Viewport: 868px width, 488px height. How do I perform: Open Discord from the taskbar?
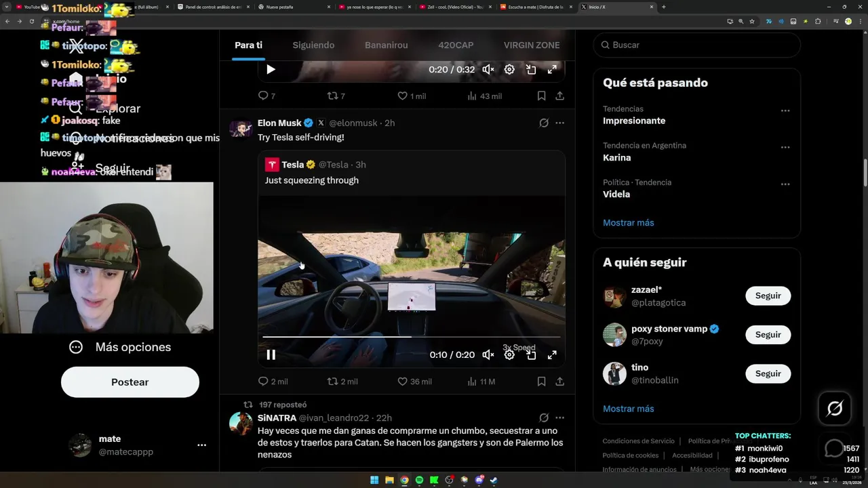coord(479,481)
